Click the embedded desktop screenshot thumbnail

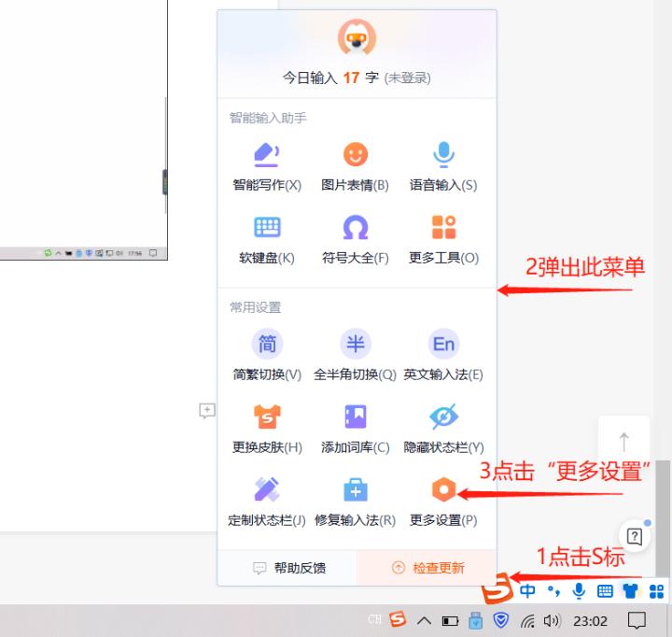(84, 130)
